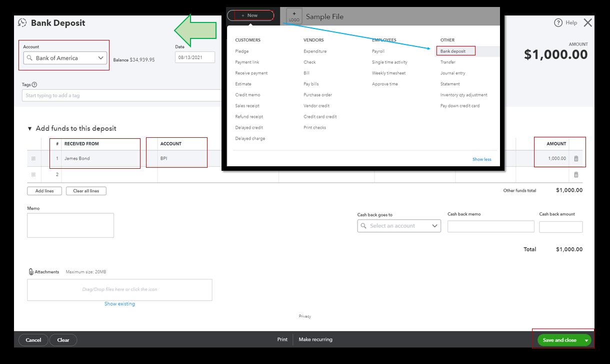610x364 pixels.
Task: Collapse the Add funds to this deposit section
Action: pos(29,128)
